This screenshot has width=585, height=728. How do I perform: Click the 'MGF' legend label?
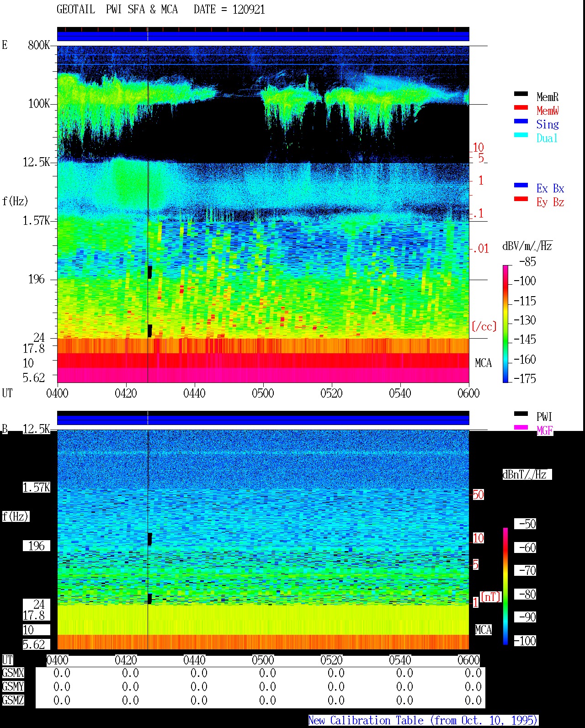click(x=545, y=430)
